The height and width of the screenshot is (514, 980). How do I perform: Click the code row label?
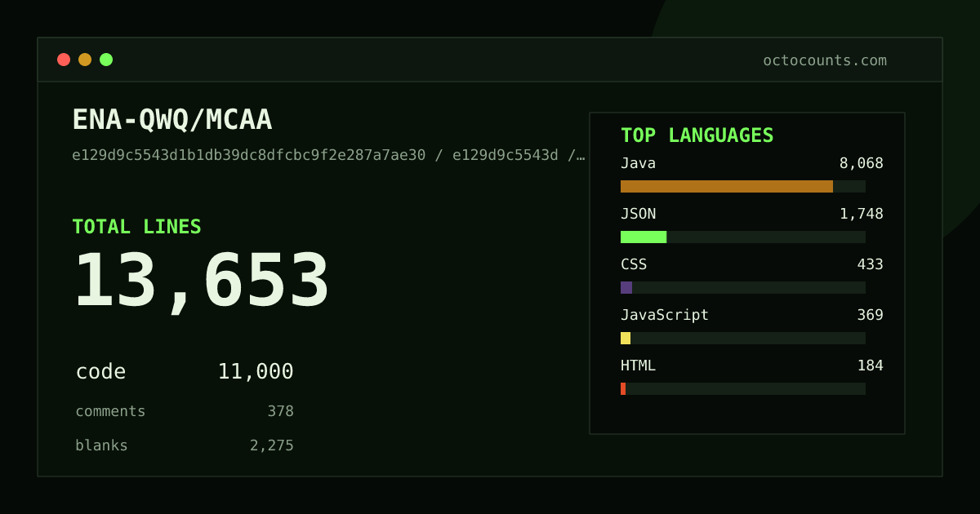pos(100,372)
